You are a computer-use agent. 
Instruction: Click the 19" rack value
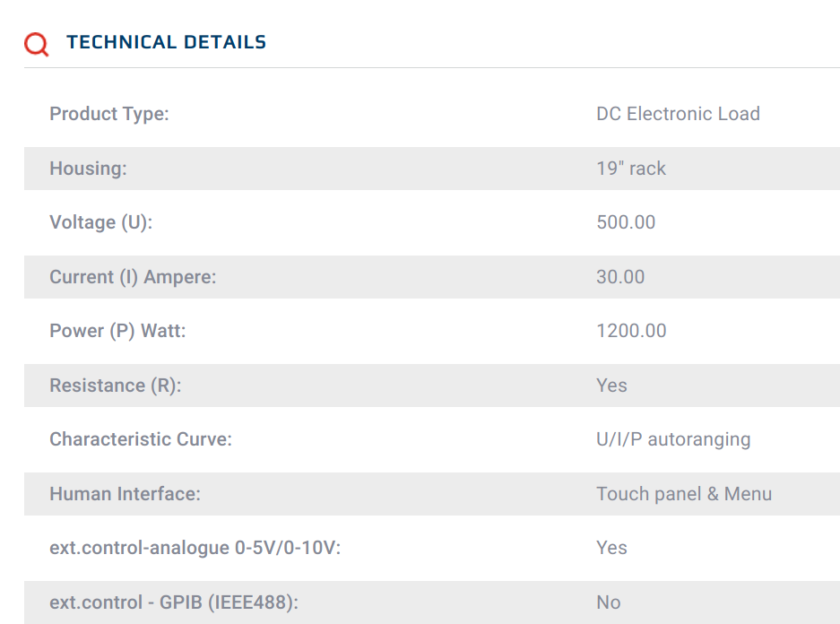pos(631,169)
